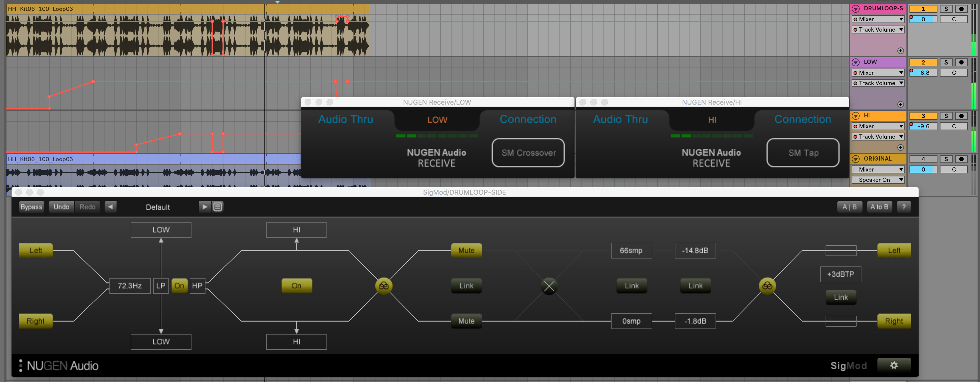Click Redo in SigMod
This screenshot has height=382, width=980.
click(x=87, y=207)
